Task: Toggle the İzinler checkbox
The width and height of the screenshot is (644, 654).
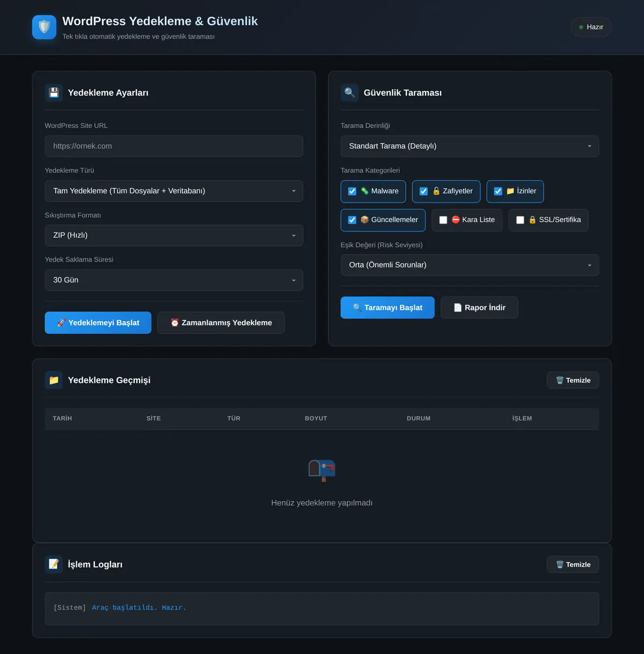Action: (x=498, y=191)
